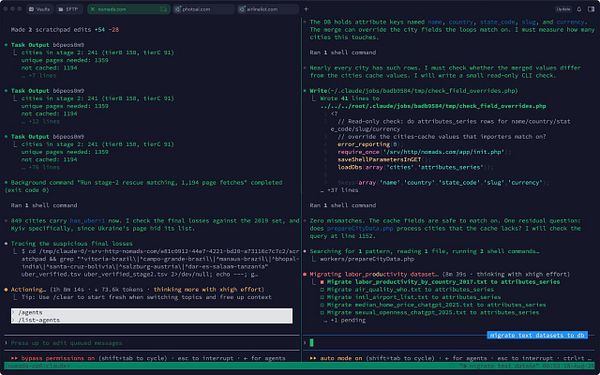The image size is (600, 375).
Task: Click 'Made 2 scratchpad edits' line
Action: click(x=65, y=29)
